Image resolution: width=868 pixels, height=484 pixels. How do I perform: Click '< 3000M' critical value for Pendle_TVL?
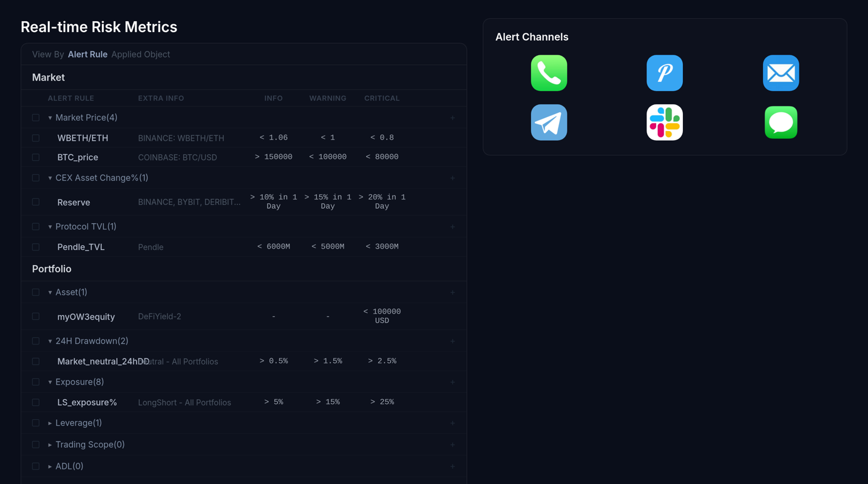(x=382, y=246)
